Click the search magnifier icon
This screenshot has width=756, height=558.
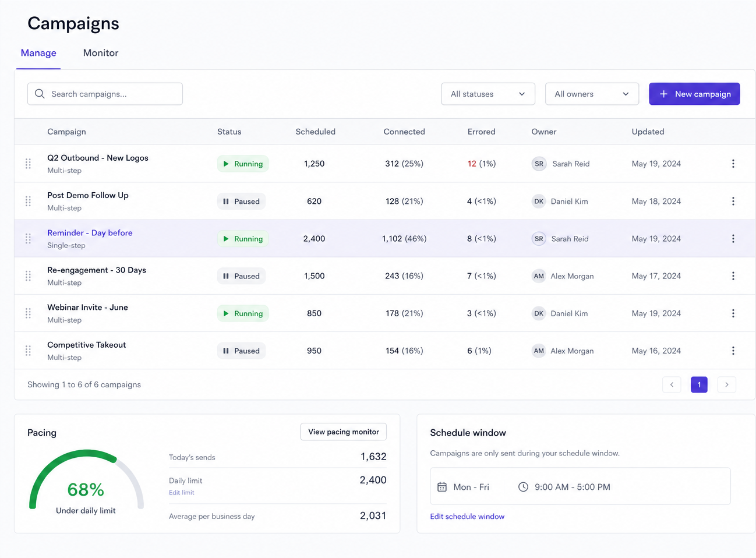pos(40,94)
